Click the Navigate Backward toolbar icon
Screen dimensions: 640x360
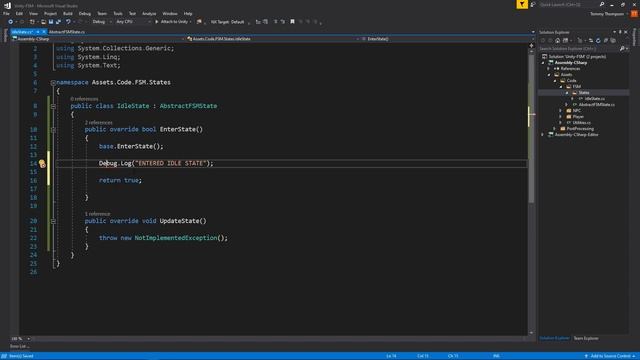point(10,22)
